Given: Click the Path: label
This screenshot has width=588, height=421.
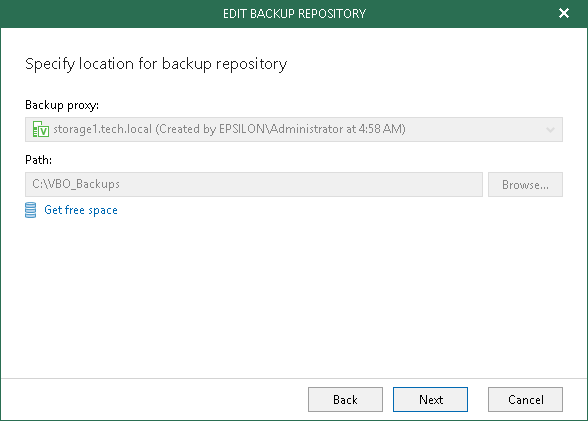Looking at the screenshot, I should coord(38,160).
